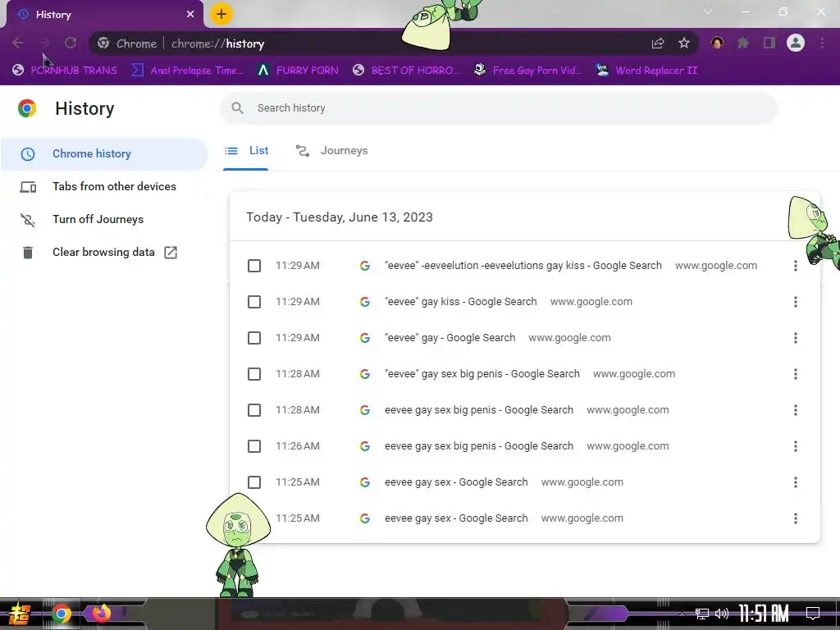Select the checkbox for the 11:26 AM entry
The width and height of the screenshot is (840, 630).
[x=254, y=446]
